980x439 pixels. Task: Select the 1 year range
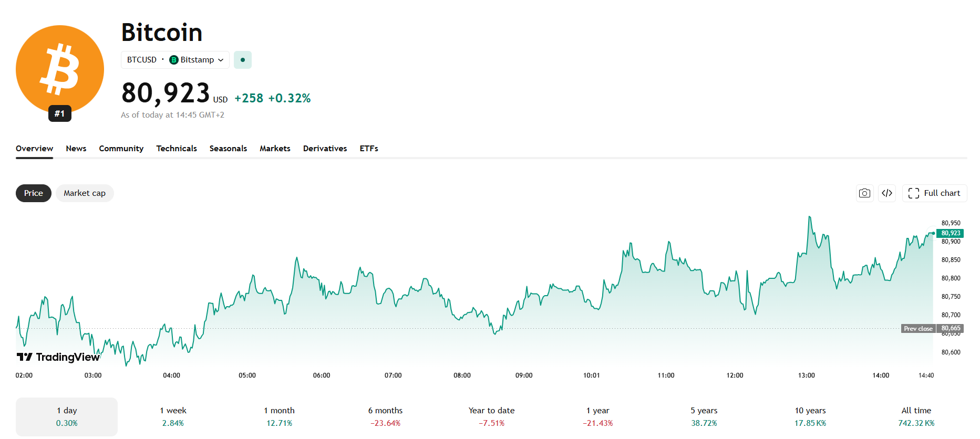click(598, 416)
